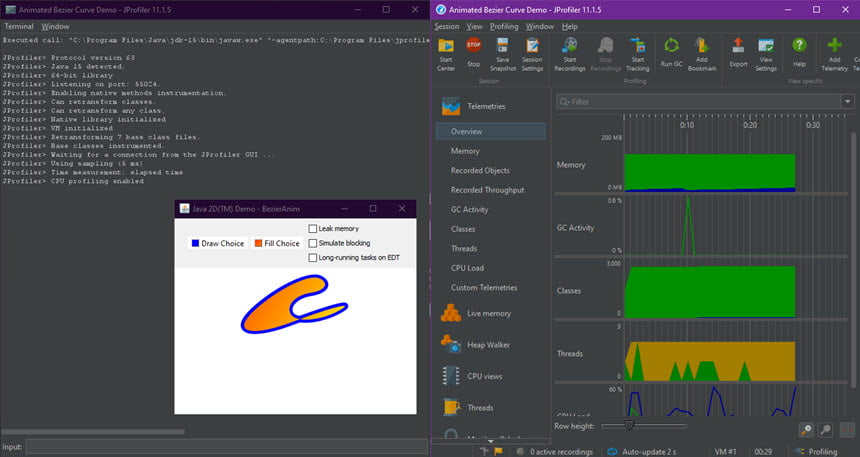Click the Auto-update 2 s status icon
This screenshot has width=860, height=457.
coord(612,452)
